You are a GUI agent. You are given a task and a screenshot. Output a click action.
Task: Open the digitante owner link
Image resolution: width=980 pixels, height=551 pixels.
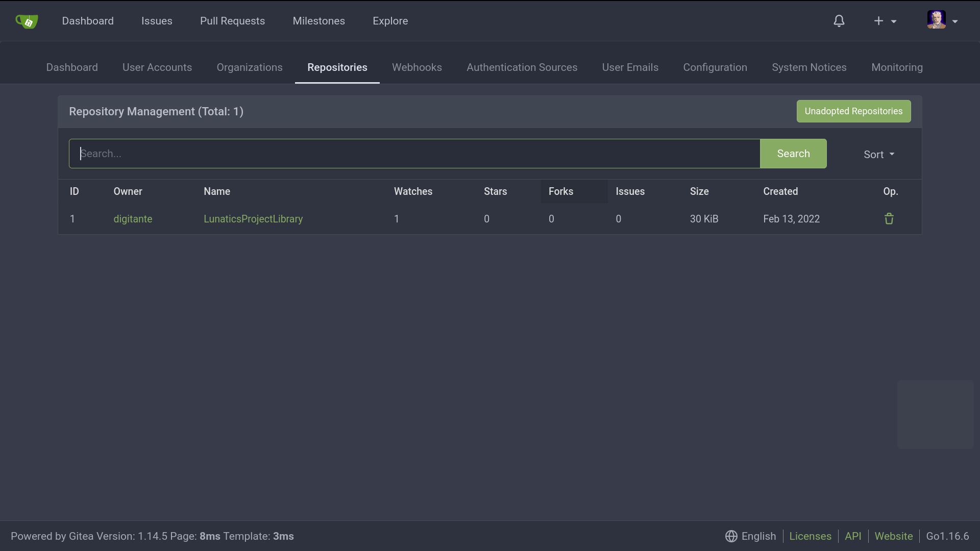pyautogui.click(x=133, y=219)
